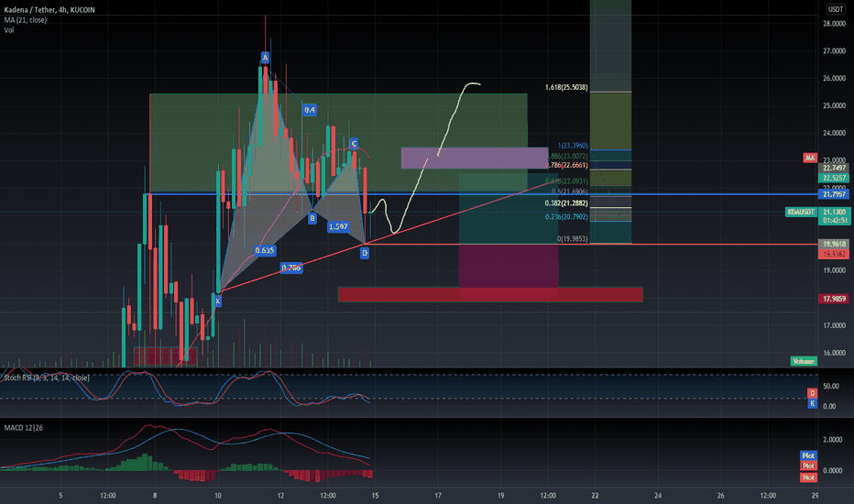The width and height of the screenshot is (854, 504).
Task: Click the MACD 12|26 indicator legend
Action: (24, 428)
